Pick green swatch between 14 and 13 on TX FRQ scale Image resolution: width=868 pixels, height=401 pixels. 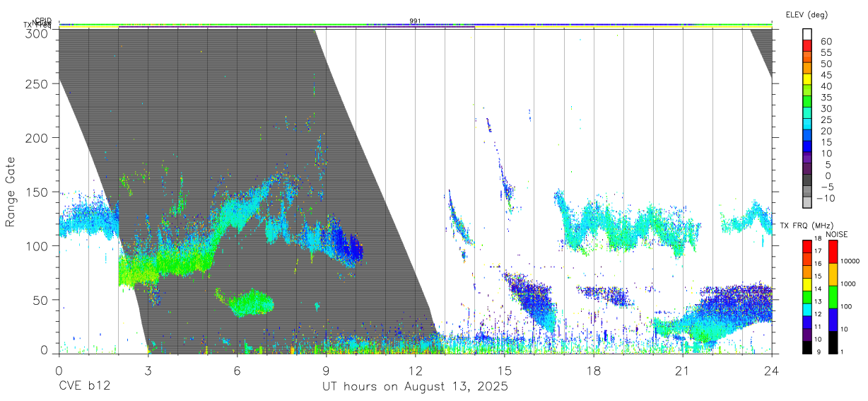pos(807,296)
